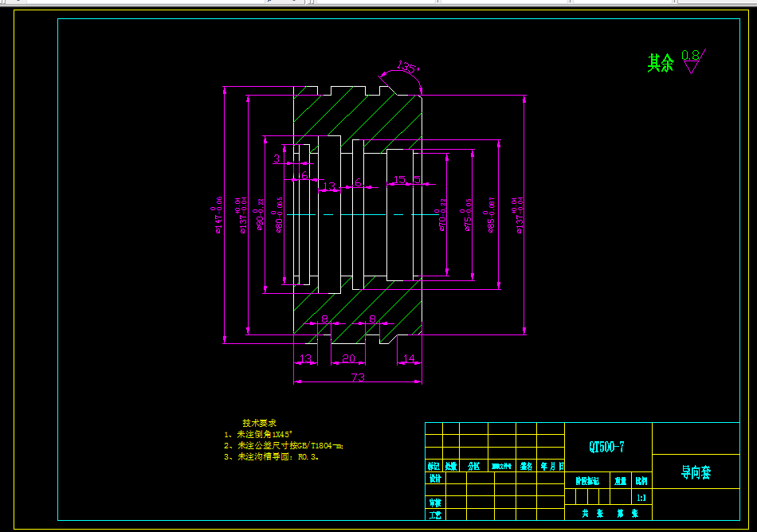757x532 pixels.
Task: Select the 分区 title block cell
Action: click(x=473, y=466)
